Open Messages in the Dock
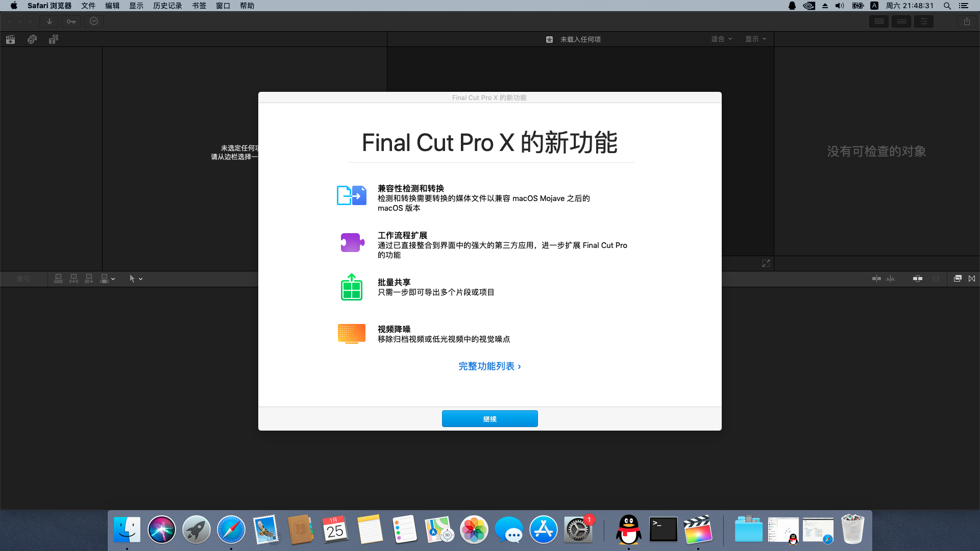This screenshot has height=551, width=980. coord(508,530)
